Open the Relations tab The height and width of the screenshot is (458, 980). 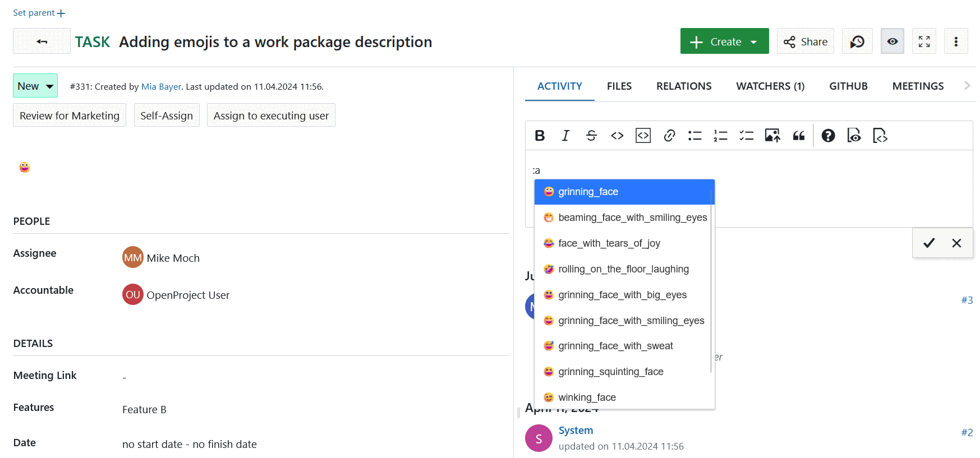pyautogui.click(x=683, y=86)
